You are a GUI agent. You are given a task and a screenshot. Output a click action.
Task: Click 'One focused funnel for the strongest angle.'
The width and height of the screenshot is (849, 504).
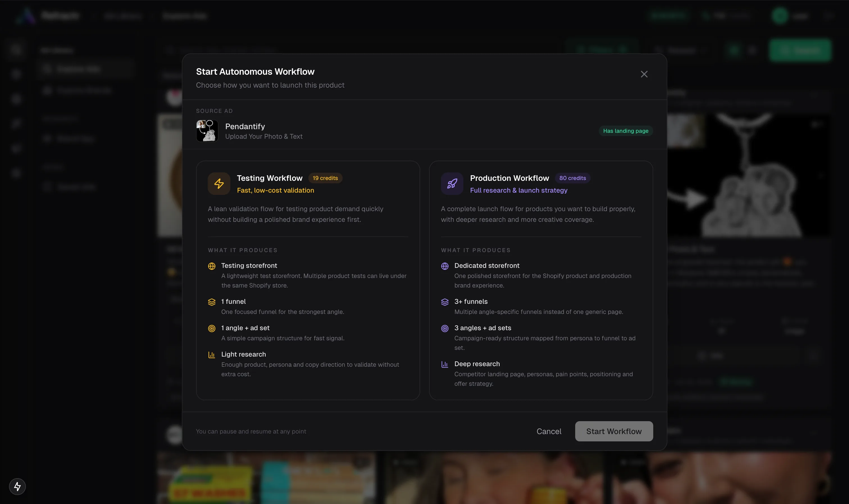[x=283, y=312]
